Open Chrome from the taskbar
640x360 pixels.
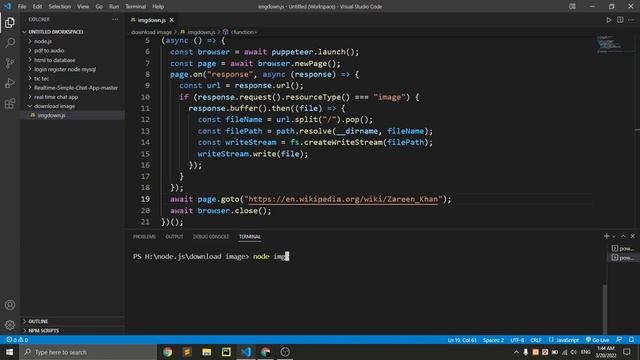pos(167,352)
